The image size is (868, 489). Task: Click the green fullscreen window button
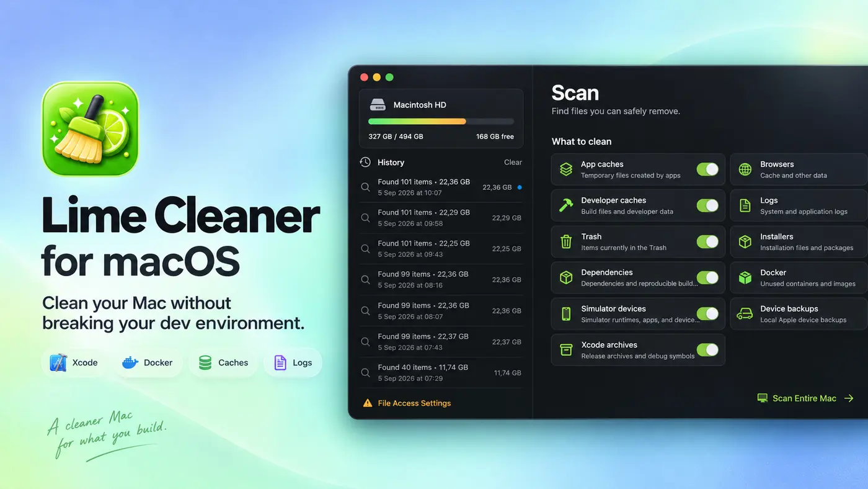389,78
